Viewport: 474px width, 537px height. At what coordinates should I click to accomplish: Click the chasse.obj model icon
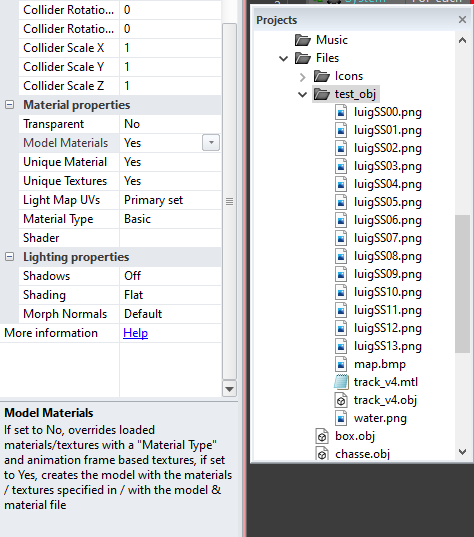(322, 454)
